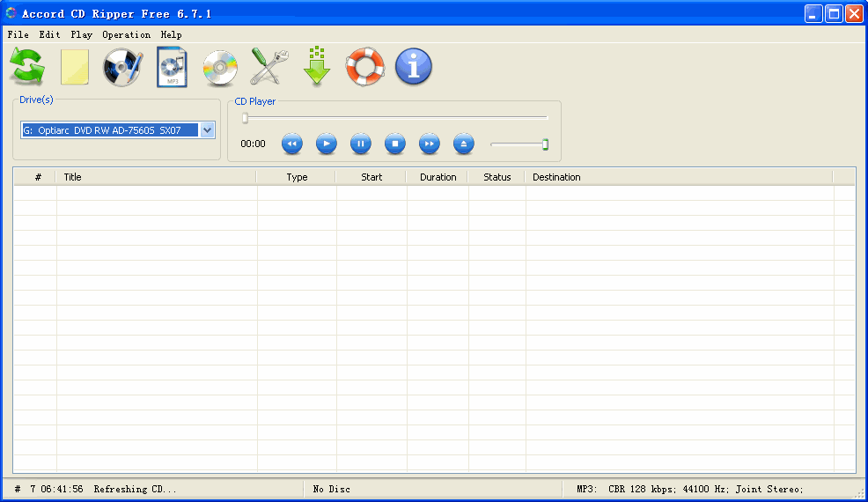Screen dimensions: 868x502
Task: Click the green download arrow icon
Action: [317, 66]
